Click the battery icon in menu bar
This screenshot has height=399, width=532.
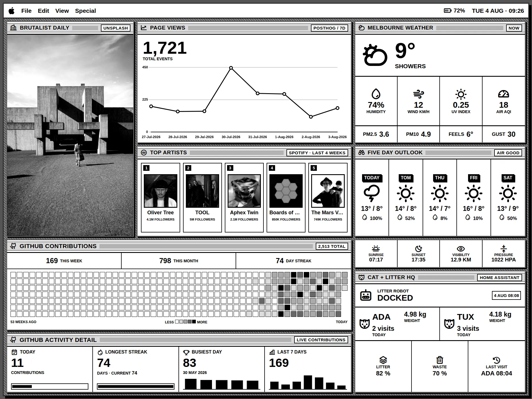[448, 11]
